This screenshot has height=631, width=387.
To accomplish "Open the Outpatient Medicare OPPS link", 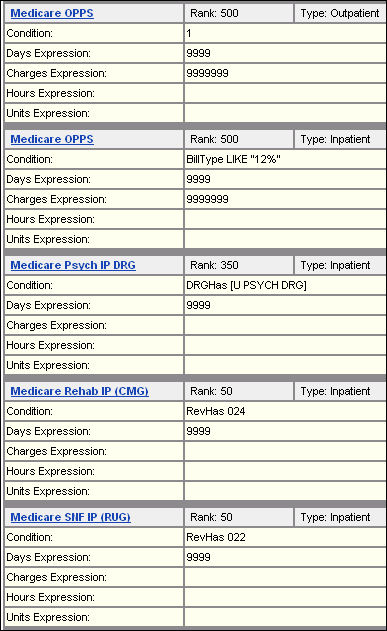I will (52, 13).
